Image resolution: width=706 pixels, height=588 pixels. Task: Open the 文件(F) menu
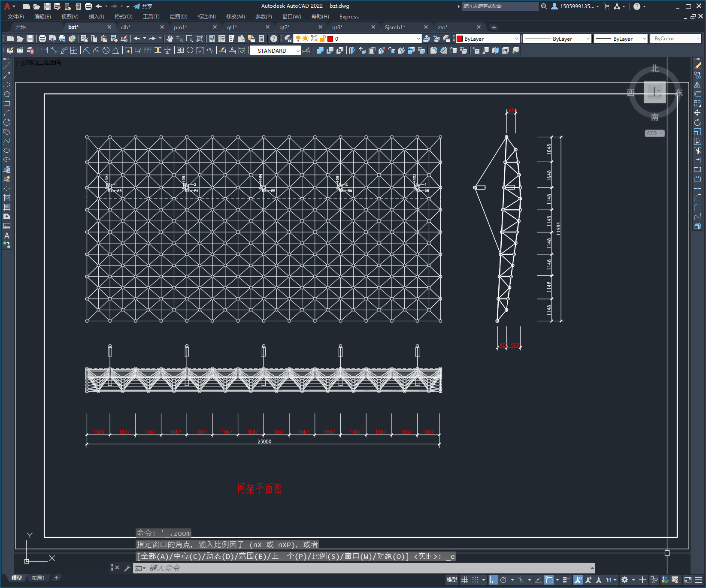pos(16,17)
